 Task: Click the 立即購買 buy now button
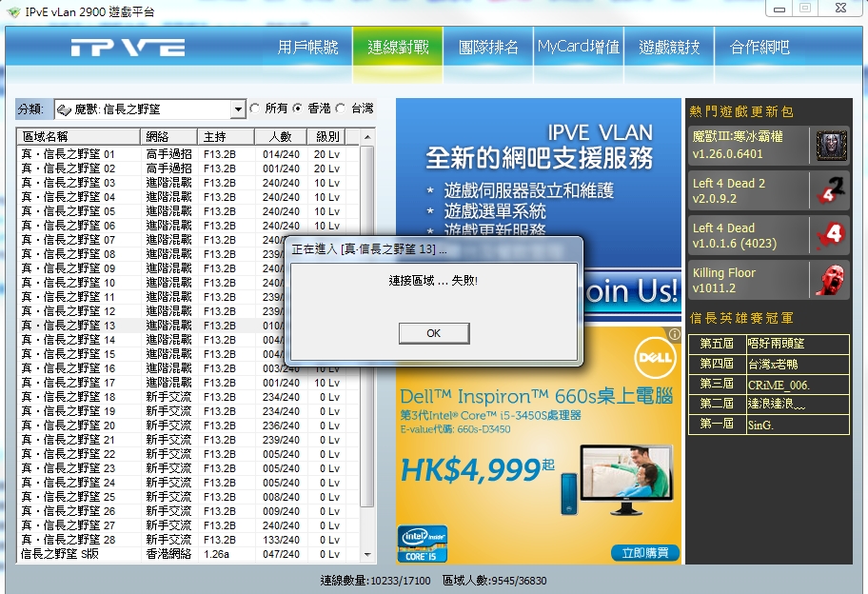point(645,552)
